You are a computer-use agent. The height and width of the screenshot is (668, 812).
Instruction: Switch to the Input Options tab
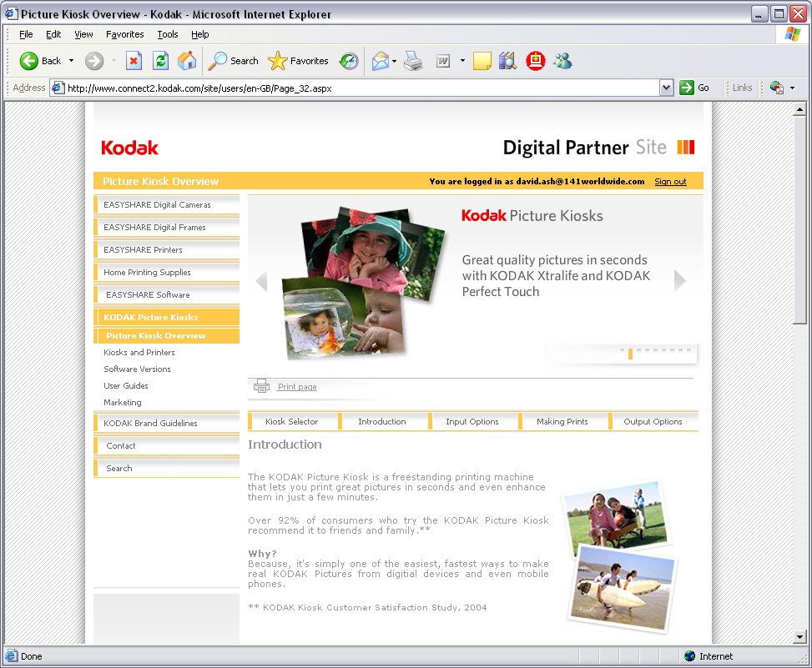click(x=472, y=422)
